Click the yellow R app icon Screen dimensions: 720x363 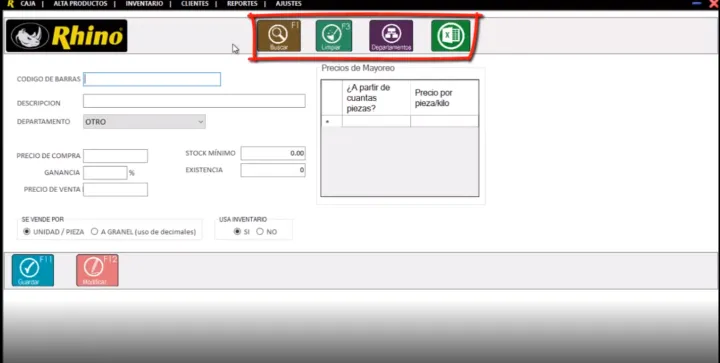coord(11,4)
